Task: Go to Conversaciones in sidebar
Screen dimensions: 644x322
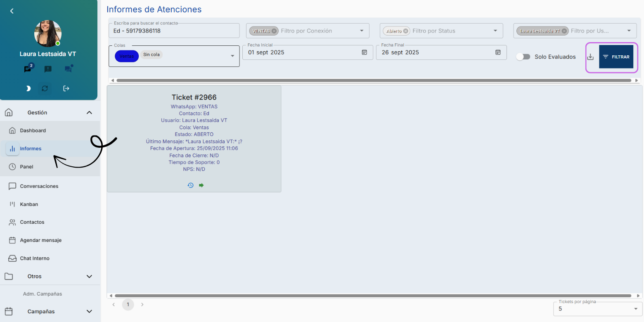Action: tap(39, 186)
